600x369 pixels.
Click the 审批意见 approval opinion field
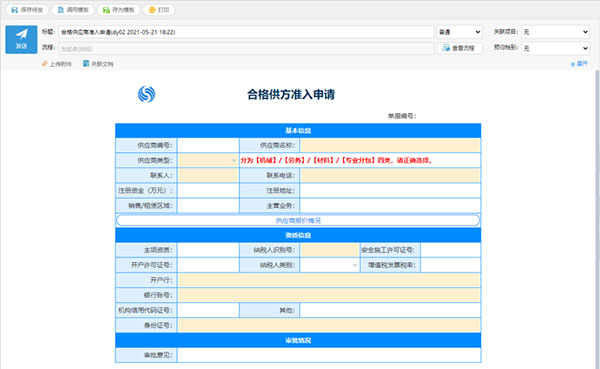[329, 355]
